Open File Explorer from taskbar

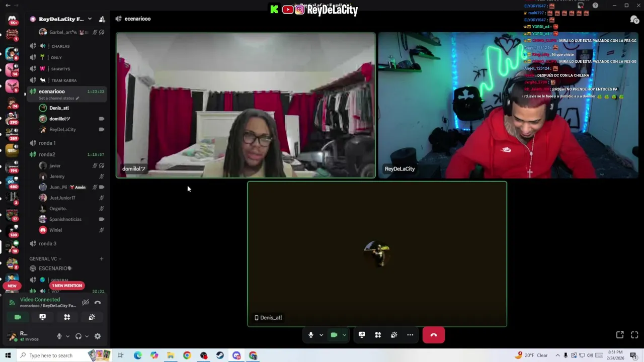(171, 355)
